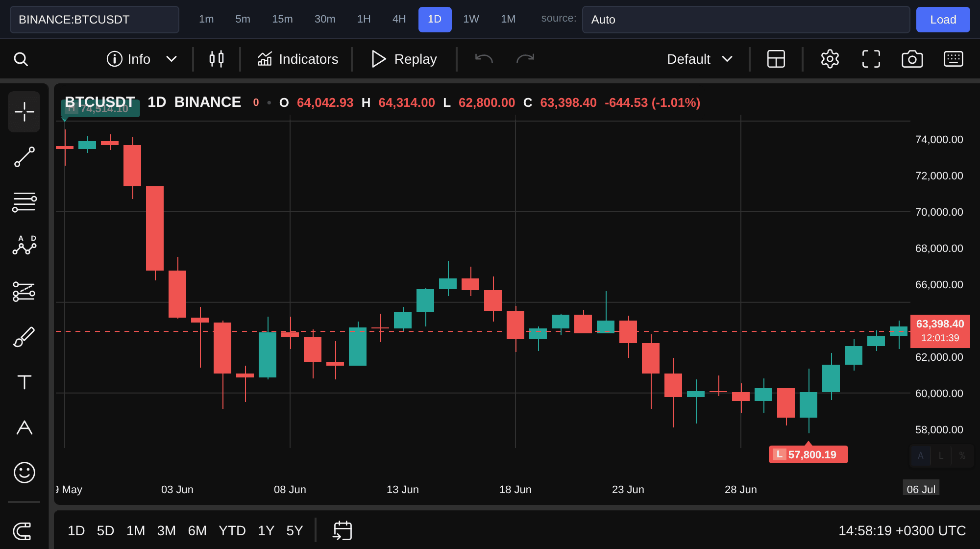Select the brush drawing tool
980x549 pixels.
click(x=24, y=337)
